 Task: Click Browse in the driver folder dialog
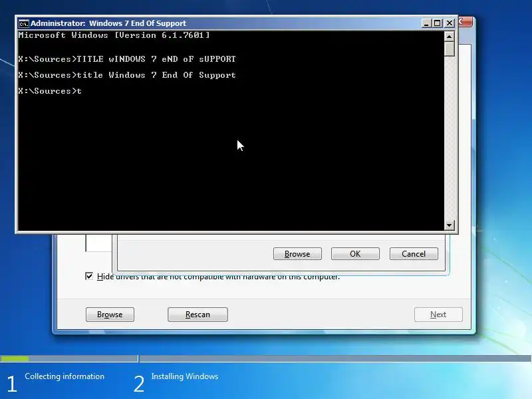pos(297,254)
